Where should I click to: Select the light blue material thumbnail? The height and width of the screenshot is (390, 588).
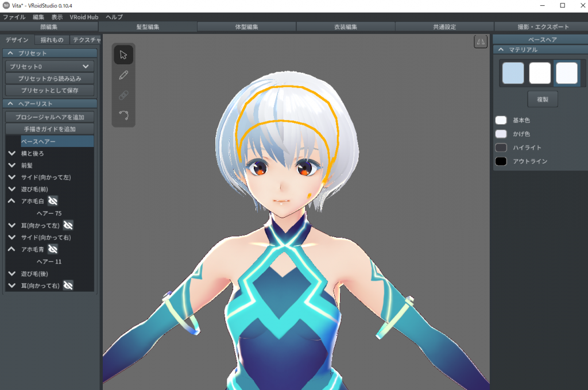(513, 74)
